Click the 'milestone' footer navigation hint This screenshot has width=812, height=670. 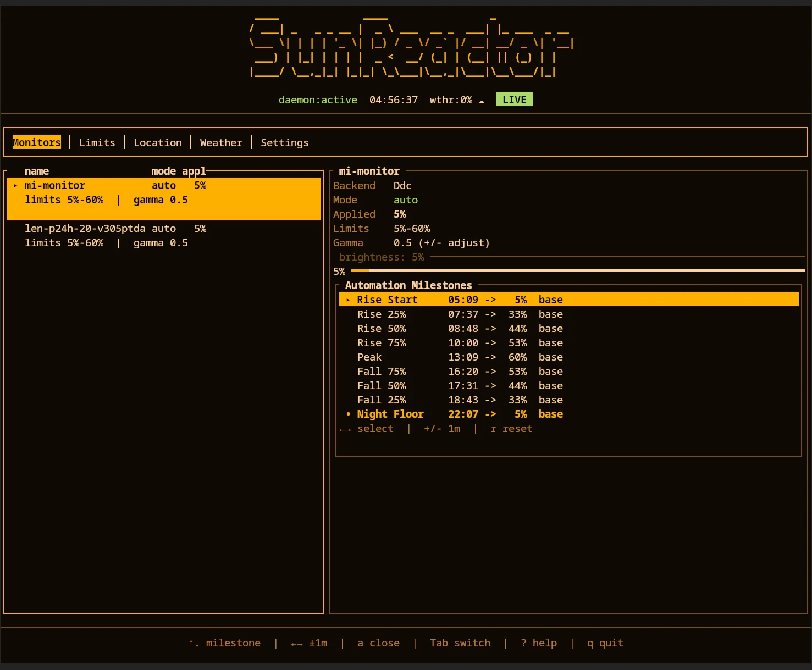pos(233,643)
